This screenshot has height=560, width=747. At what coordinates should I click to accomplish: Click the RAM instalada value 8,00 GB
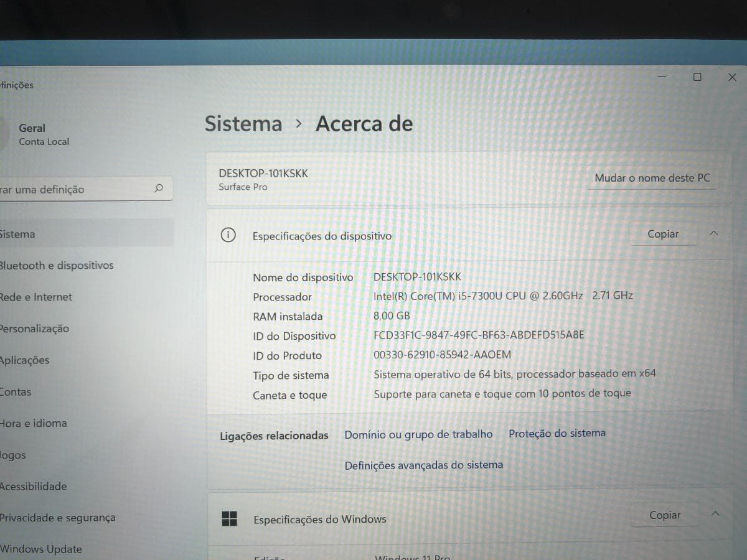[392, 315]
